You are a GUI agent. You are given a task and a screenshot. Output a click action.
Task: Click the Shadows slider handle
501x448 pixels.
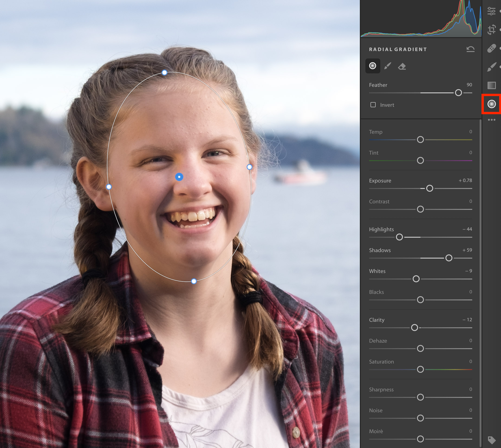[449, 258]
